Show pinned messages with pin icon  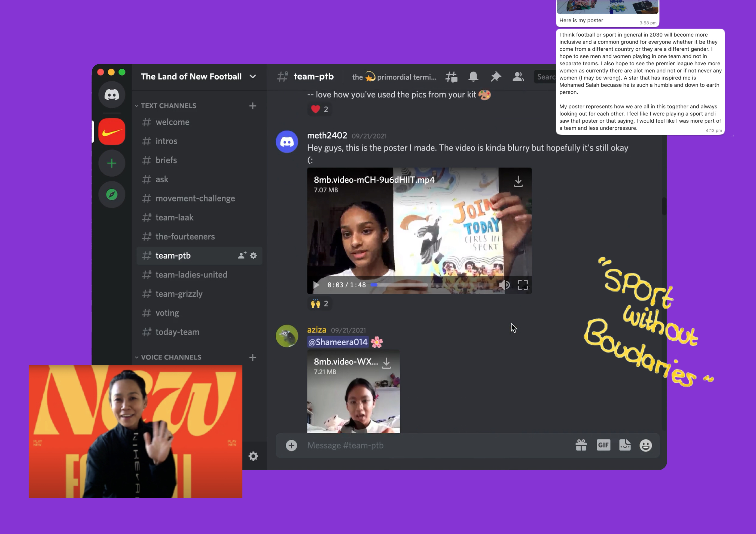pos(496,77)
